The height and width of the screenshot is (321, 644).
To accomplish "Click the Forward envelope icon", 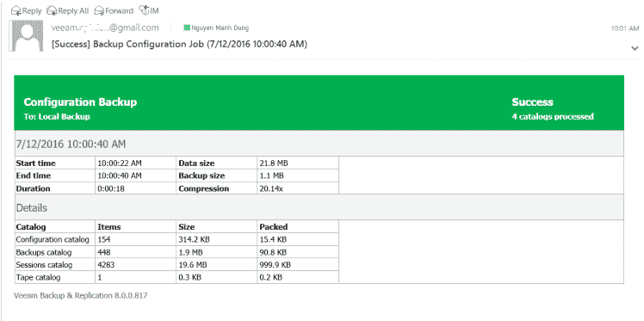I will click(x=99, y=10).
